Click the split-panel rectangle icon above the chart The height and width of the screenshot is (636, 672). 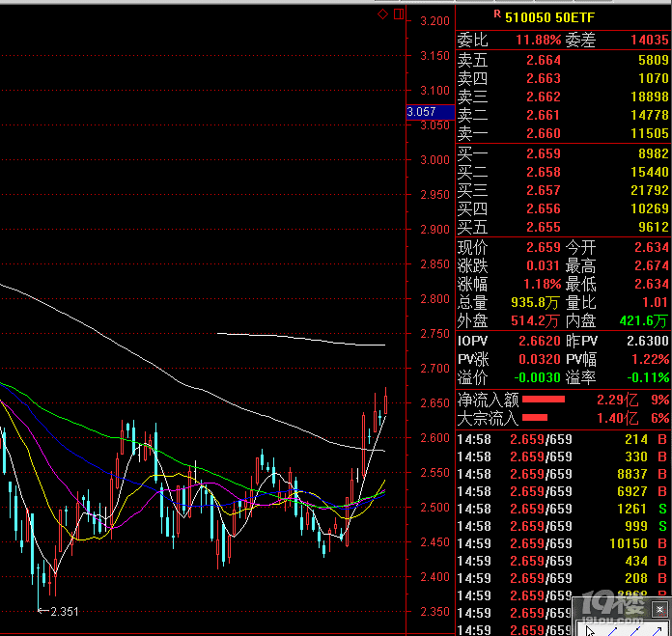(x=399, y=14)
